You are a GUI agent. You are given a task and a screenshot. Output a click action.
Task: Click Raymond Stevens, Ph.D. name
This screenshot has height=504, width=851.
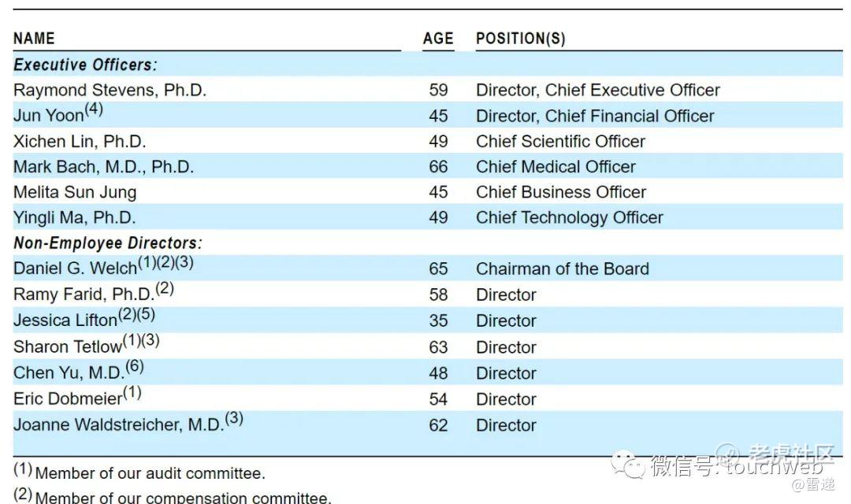tap(110, 90)
